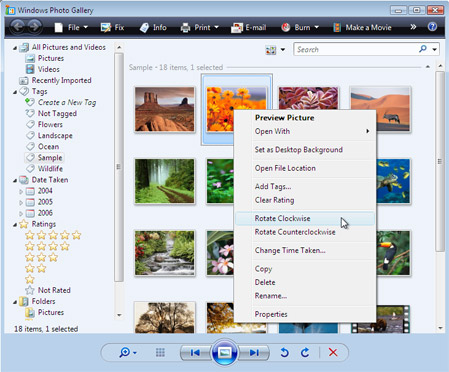
Task: Click the Back navigation arrow
Action: click(x=18, y=27)
